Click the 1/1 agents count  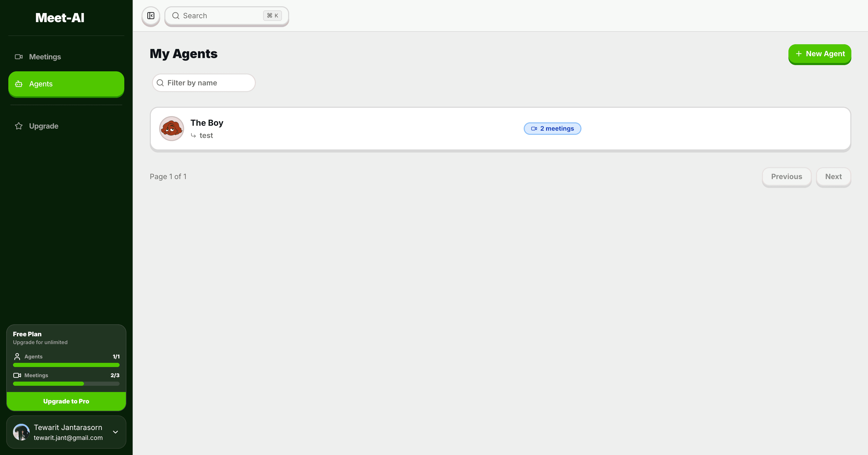click(x=116, y=357)
